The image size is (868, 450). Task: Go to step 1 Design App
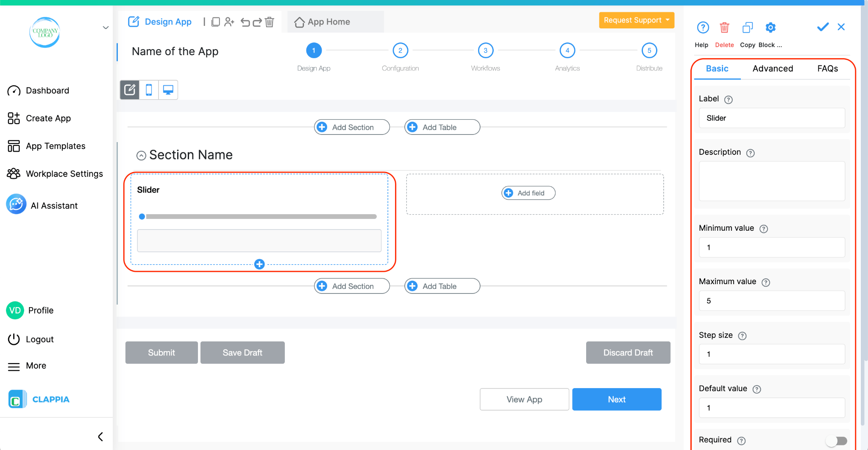314,50
